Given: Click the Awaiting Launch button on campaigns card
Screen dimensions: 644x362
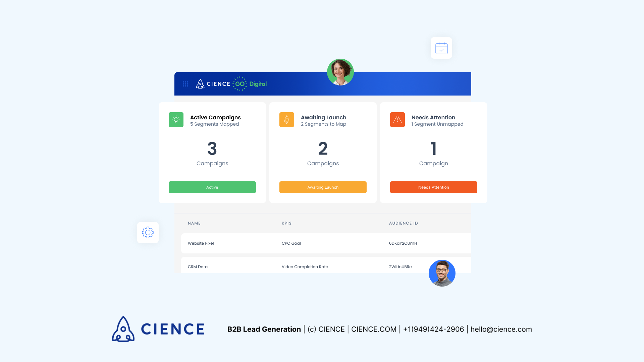Looking at the screenshot, I should (x=322, y=187).
